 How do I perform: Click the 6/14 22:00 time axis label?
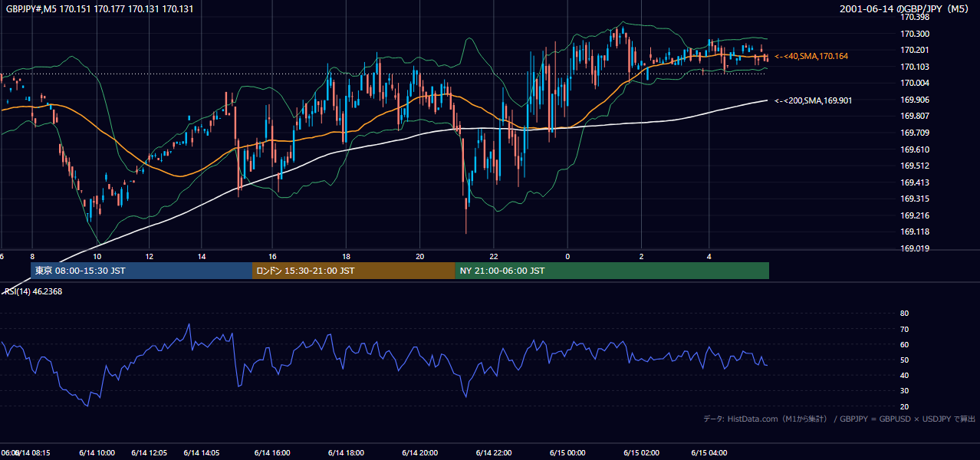(495, 452)
